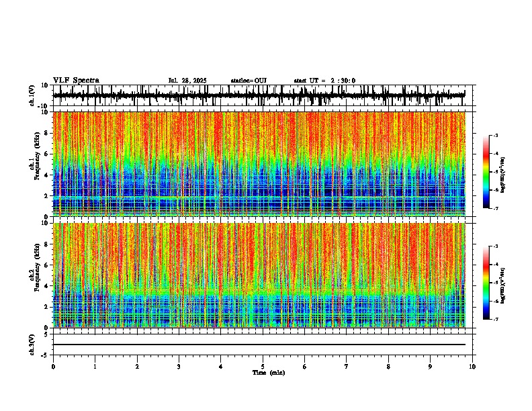
Task: Click time axis tick label "2"
Action: (137, 367)
